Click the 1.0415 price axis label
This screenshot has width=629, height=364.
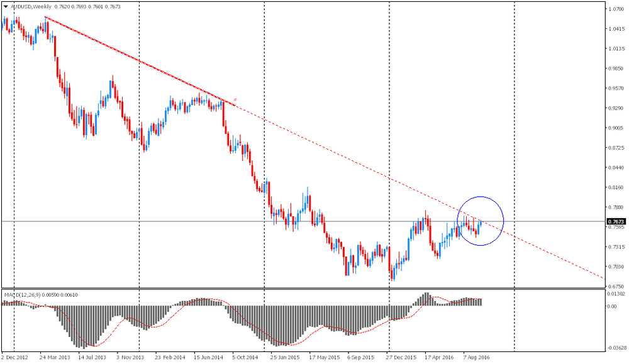[x=616, y=29]
